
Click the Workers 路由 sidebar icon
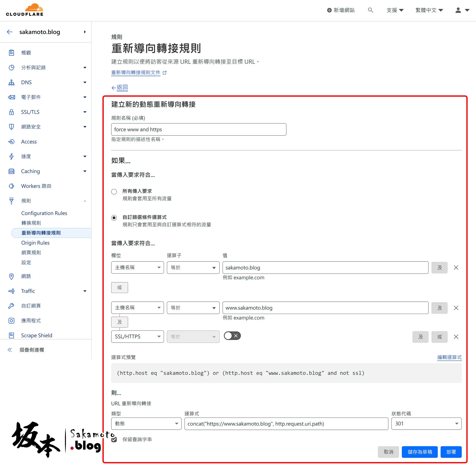coord(11,186)
